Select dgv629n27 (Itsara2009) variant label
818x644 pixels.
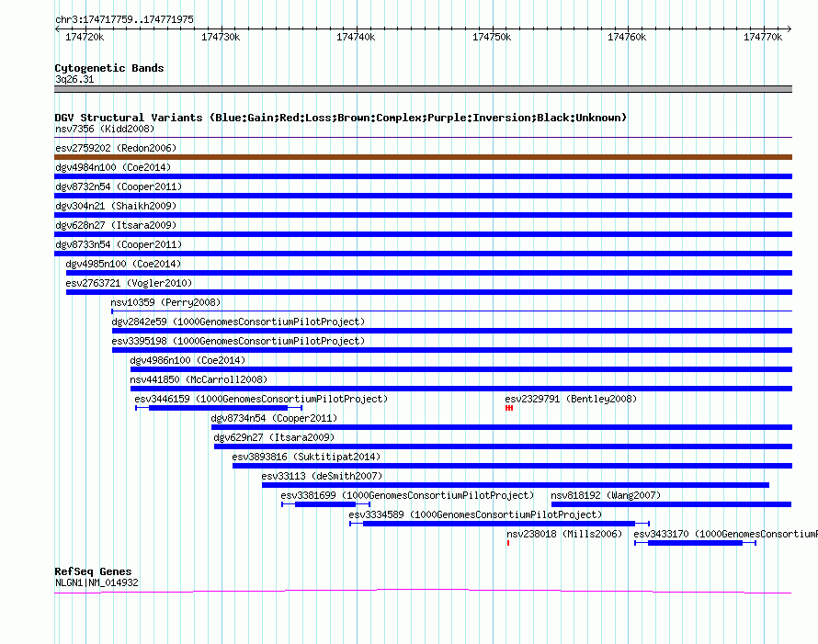tap(274, 437)
